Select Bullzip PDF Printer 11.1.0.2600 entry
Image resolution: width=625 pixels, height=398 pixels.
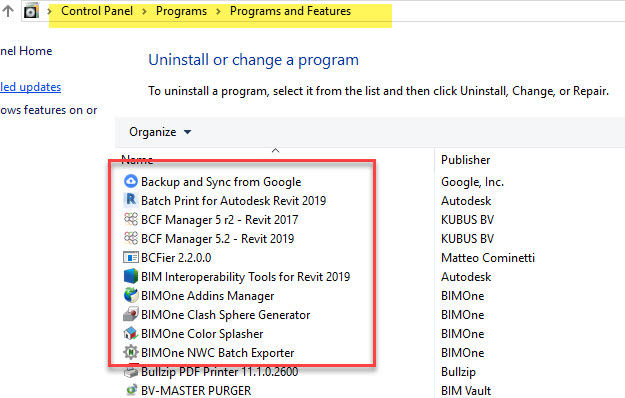pyautogui.click(x=219, y=372)
